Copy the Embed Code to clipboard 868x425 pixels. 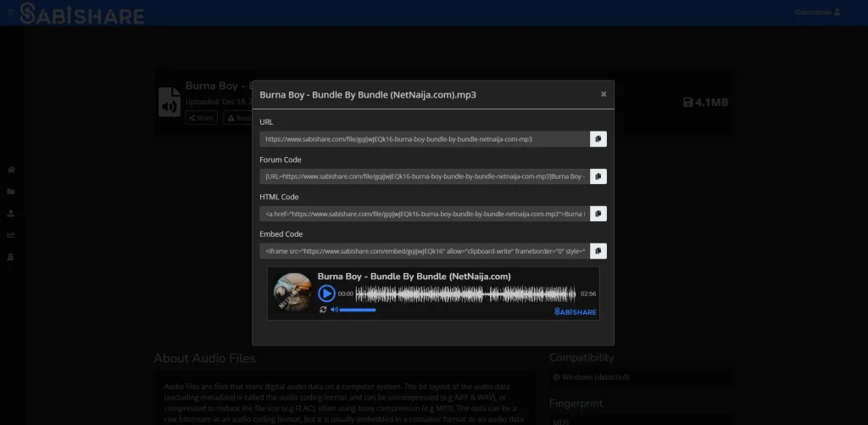point(598,251)
